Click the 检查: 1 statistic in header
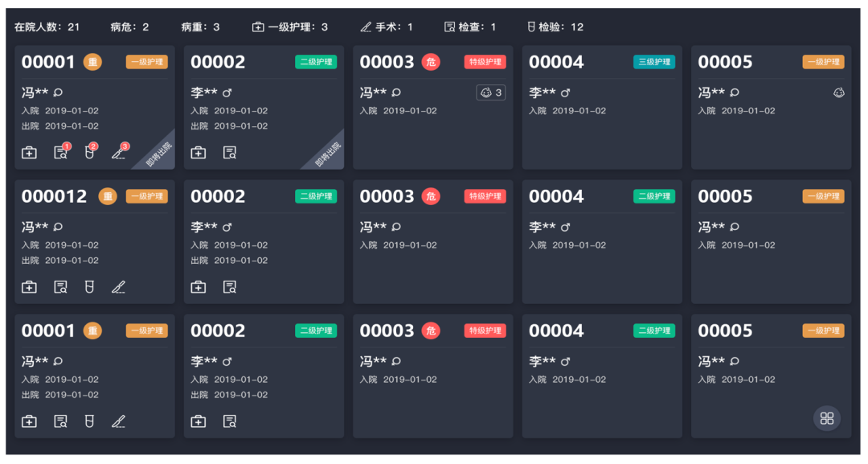 pyautogui.click(x=470, y=27)
